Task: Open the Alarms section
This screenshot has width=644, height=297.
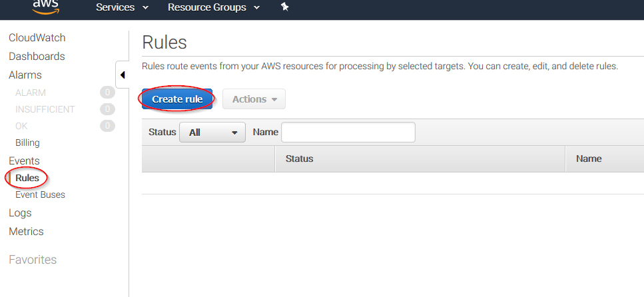Action: [x=25, y=75]
